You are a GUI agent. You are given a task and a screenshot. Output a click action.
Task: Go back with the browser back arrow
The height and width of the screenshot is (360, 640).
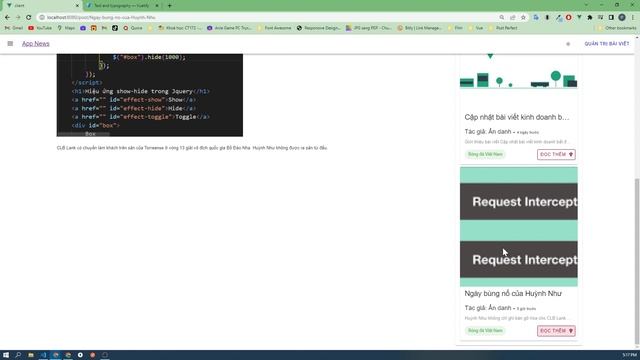click(x=7, y=18)
